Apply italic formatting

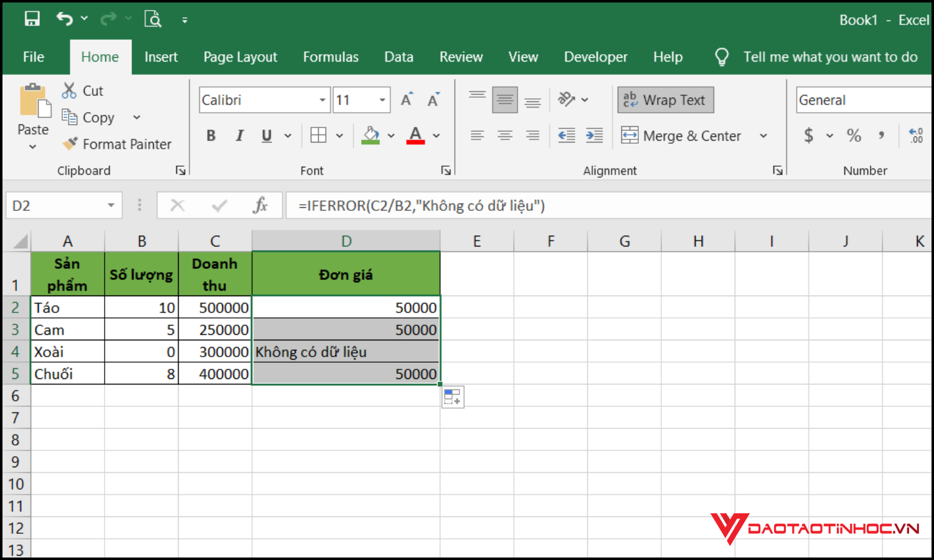point(239,135)
